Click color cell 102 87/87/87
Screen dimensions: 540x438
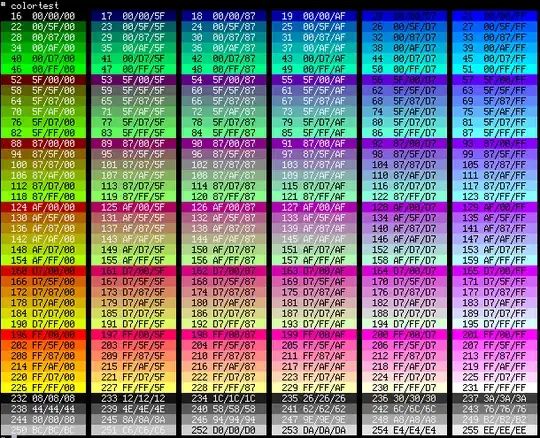224,165
